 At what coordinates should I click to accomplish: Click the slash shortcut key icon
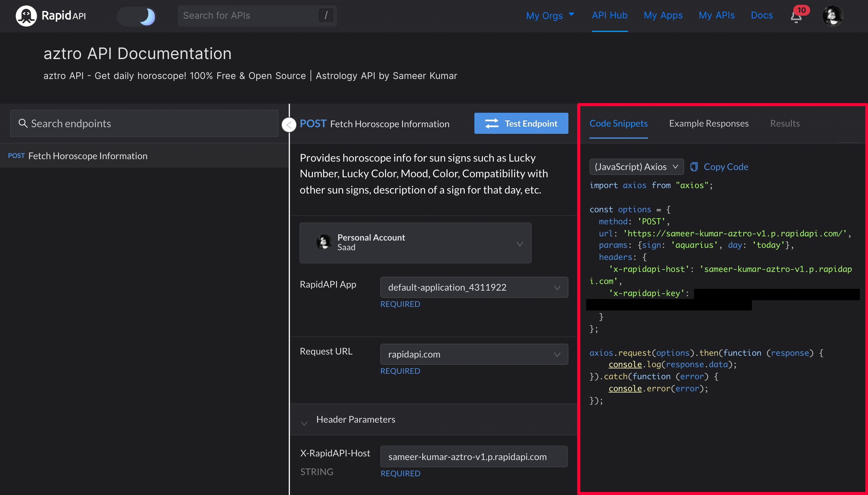(x=325, y=16)
